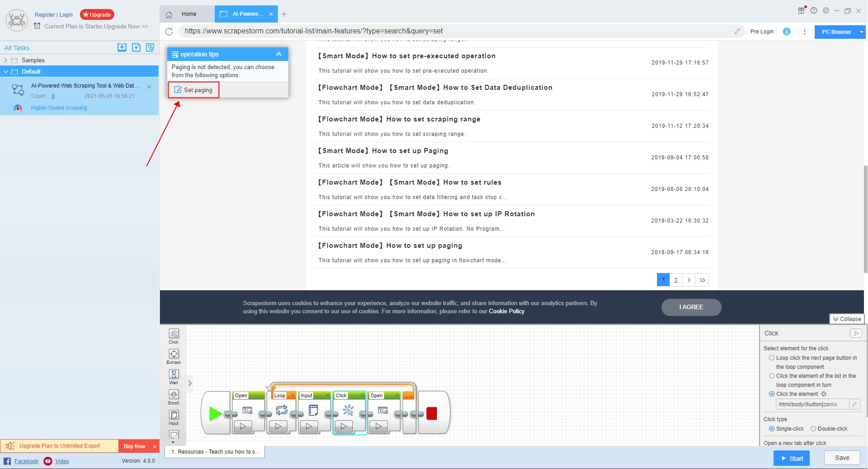Open the gift rewards icon

[802, 10]
